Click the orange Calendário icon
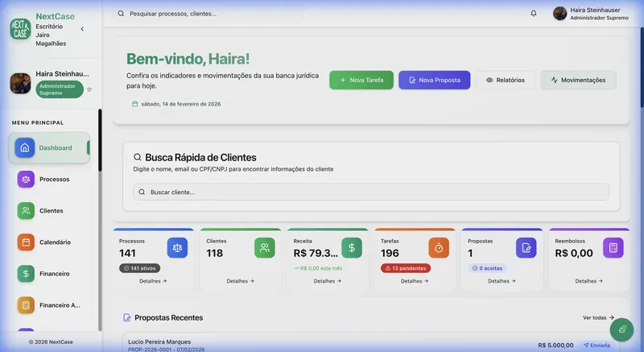The image size is (644, 352). point(26,242)
